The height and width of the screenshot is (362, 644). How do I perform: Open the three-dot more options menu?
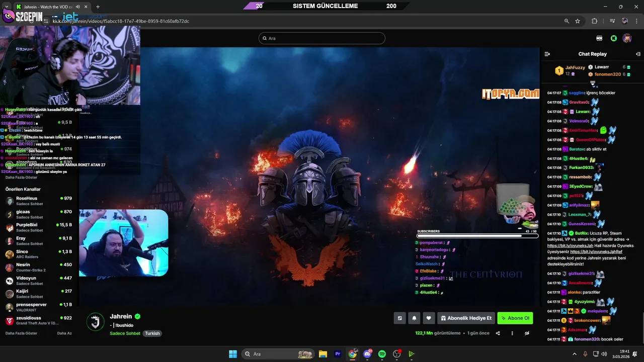[x=512, y=333]
